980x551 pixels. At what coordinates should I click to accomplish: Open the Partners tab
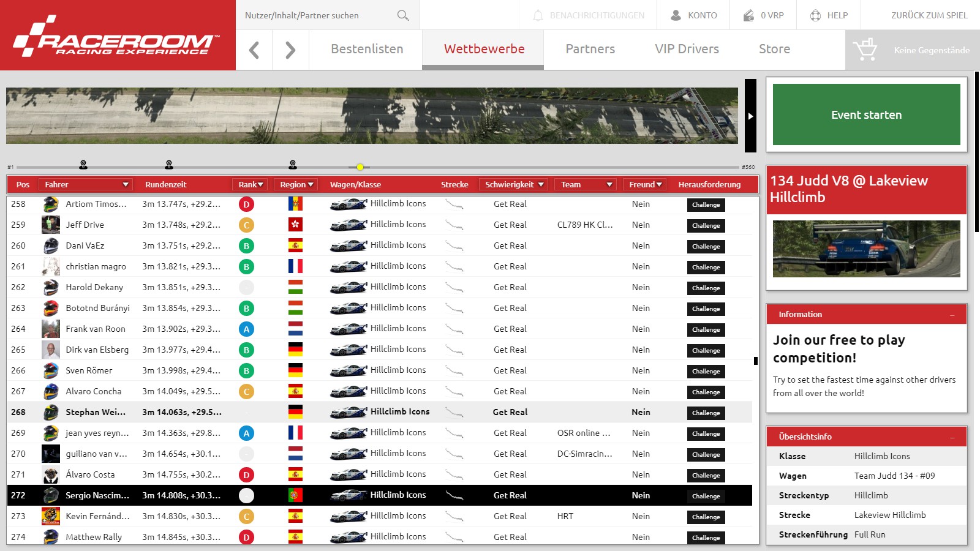pos(590,49)
